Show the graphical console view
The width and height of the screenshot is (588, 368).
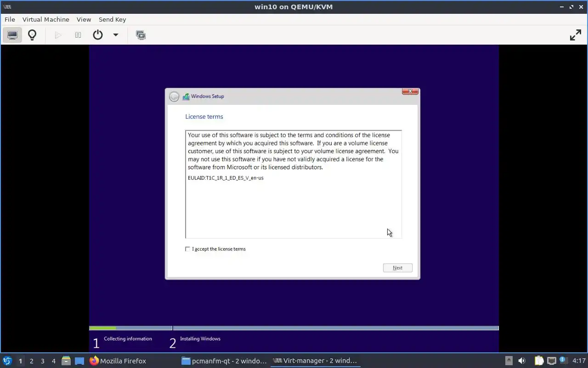[12, 35]
